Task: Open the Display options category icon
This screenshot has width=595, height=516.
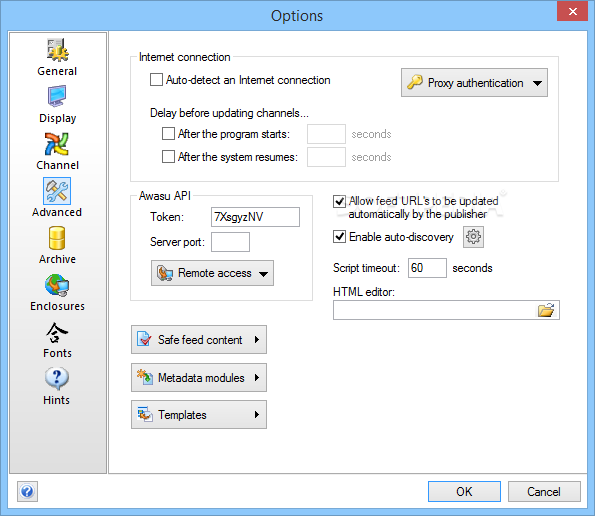Action: click(x=57, y=96)
